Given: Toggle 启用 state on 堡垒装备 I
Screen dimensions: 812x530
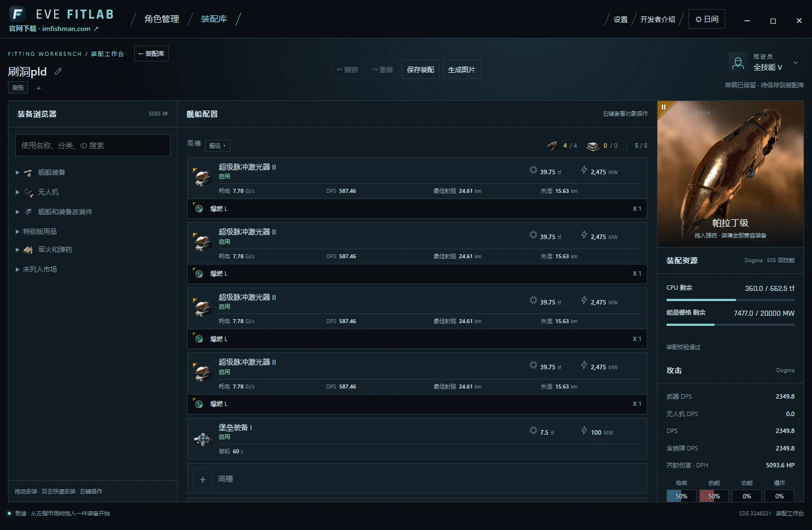Looking at the screenshot, I should (x=224, y=437).
